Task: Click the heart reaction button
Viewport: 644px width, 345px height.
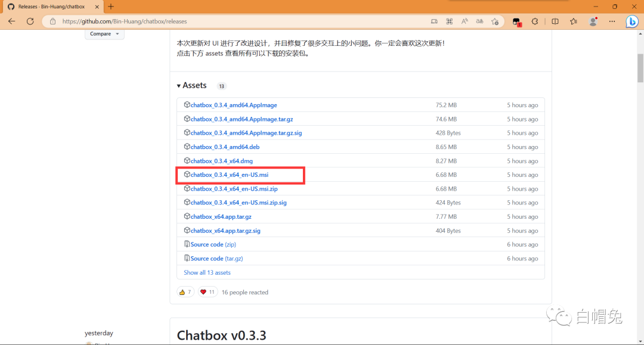Action: (208, 292)
